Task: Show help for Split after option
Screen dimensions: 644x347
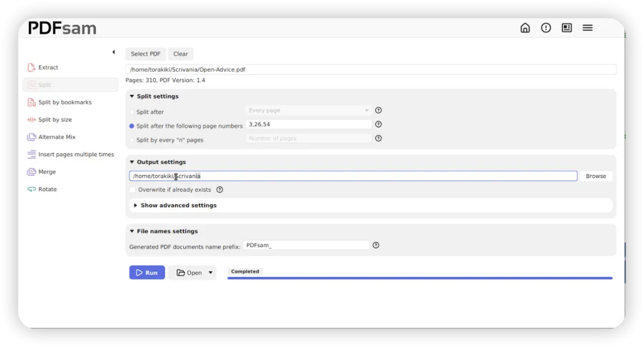Action: (378, 110)
